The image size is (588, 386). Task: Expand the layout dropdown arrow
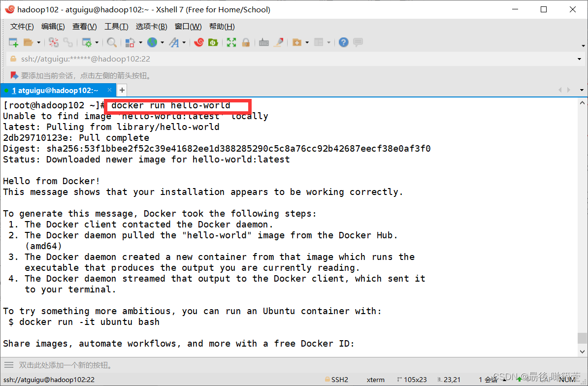[328, 42]
